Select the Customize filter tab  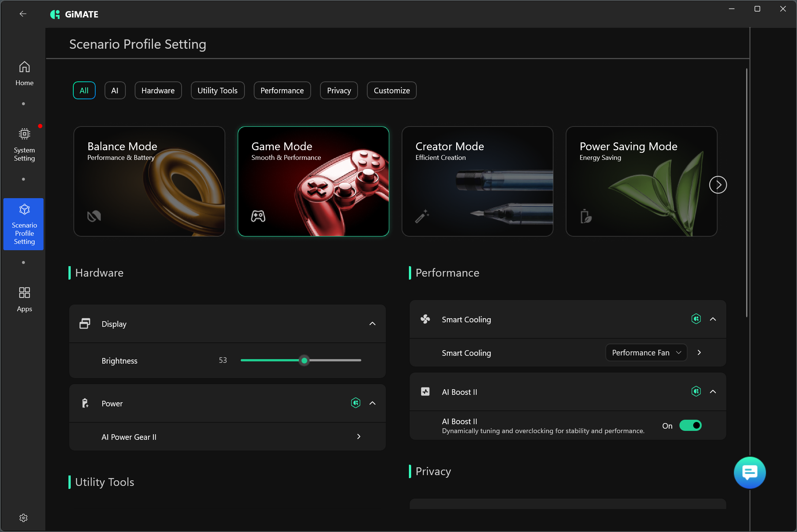click(391, 90)
